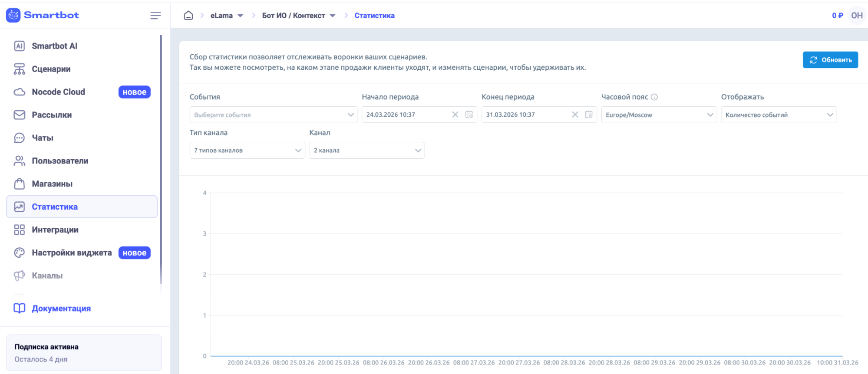Open Каналы section
This screenshot has height=374, width=868.
tap(82, 276)
